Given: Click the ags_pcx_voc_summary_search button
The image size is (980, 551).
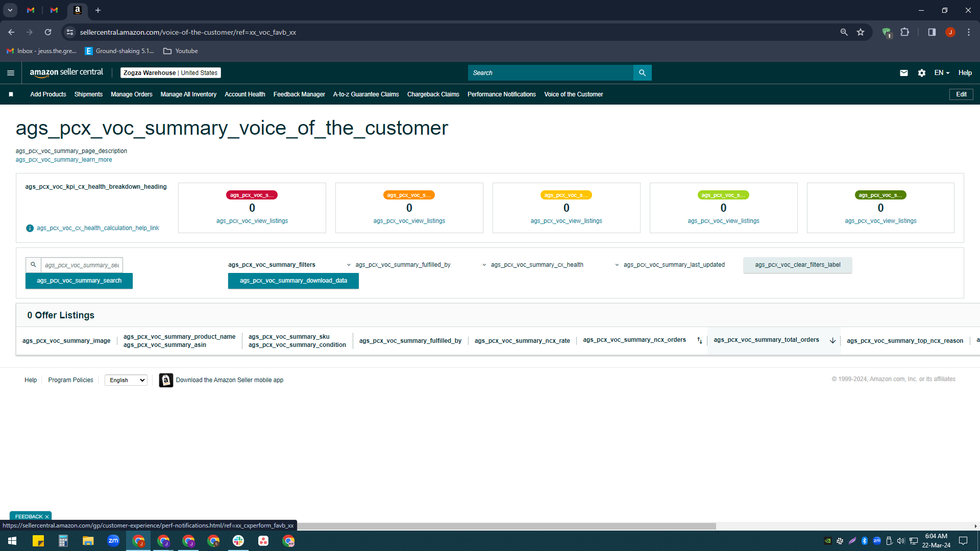Looking at the screenshot, I should point(79,281).
